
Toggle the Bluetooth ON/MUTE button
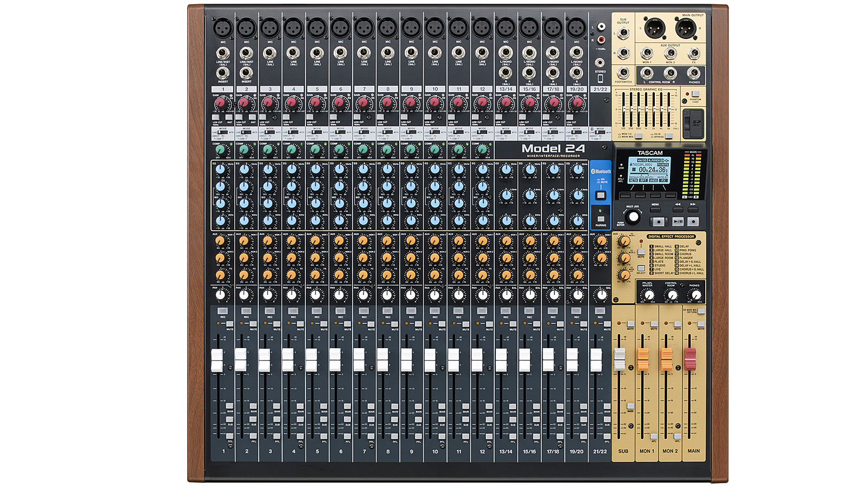(601, 195)
